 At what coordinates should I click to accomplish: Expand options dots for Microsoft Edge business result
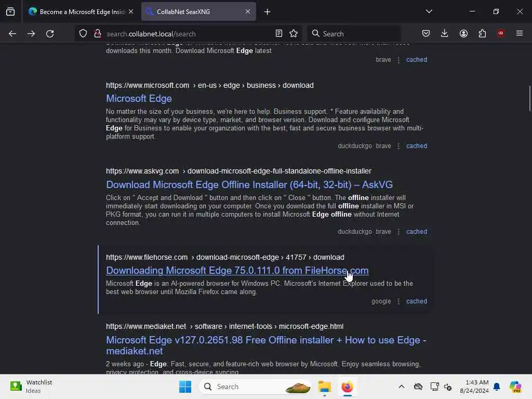click(x=398, y=146)
